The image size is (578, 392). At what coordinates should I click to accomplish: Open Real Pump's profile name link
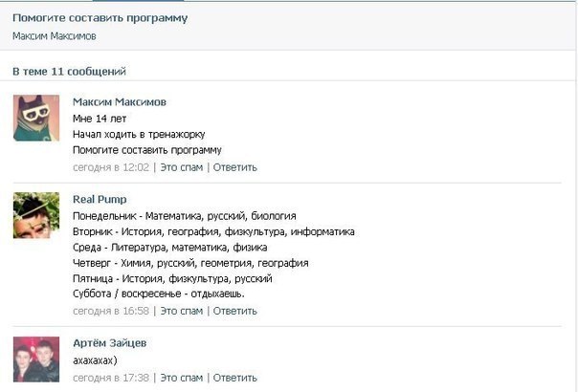pyautogui.click(x=100, y=199)
